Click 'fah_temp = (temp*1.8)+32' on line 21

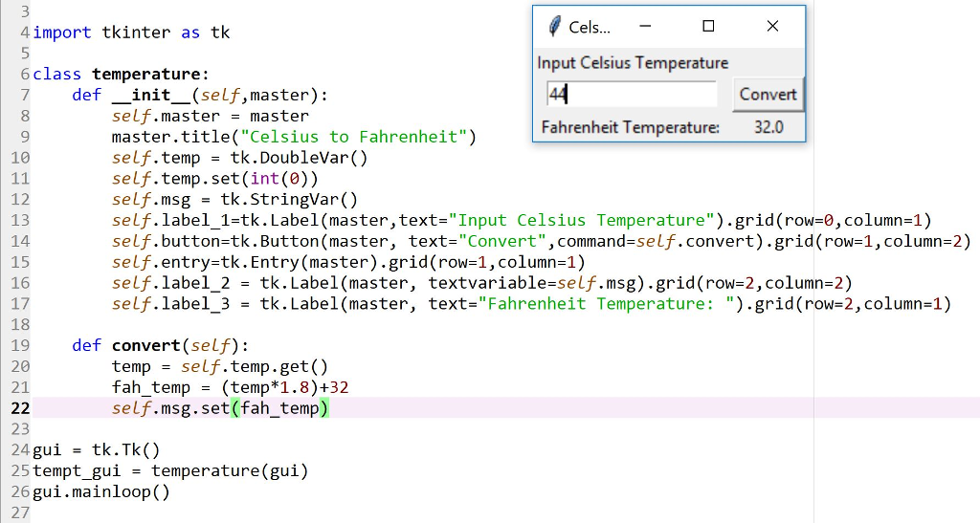pyautogui.click(x=230, y=387)
